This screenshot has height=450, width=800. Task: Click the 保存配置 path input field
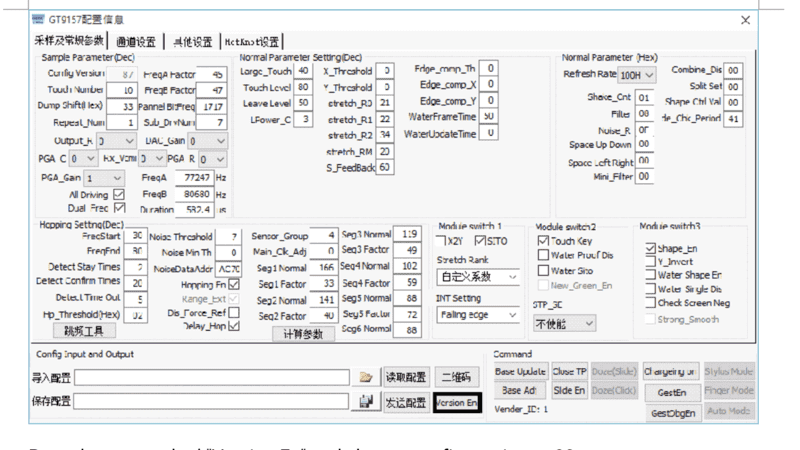[211, 402]
